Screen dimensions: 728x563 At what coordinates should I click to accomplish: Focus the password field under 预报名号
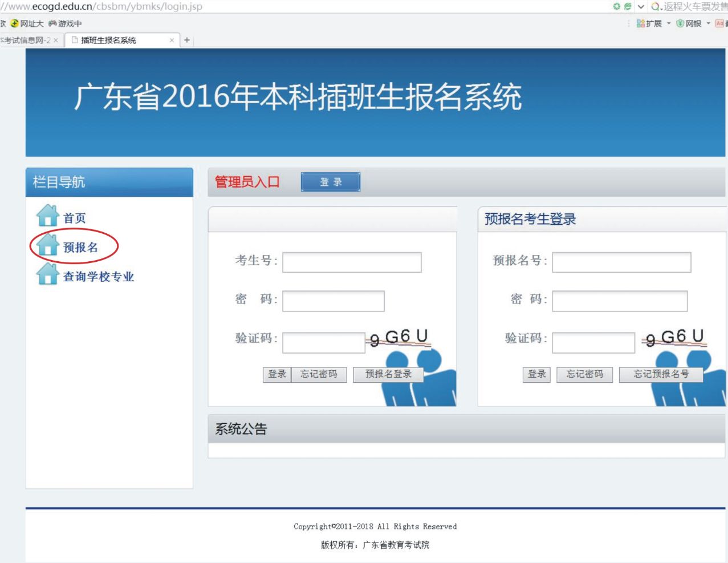click(x=620, y=301)
